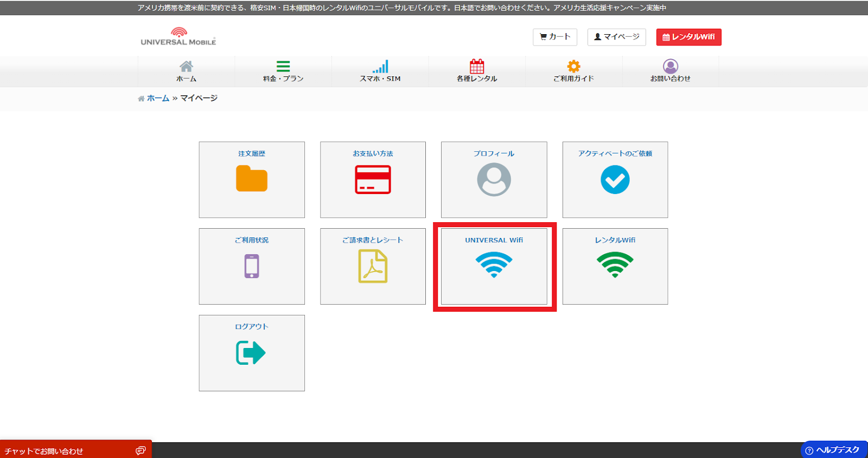Open アクティベートのご依頼 checkmark icon
868x458 pixels.
(x=615, y=179)
